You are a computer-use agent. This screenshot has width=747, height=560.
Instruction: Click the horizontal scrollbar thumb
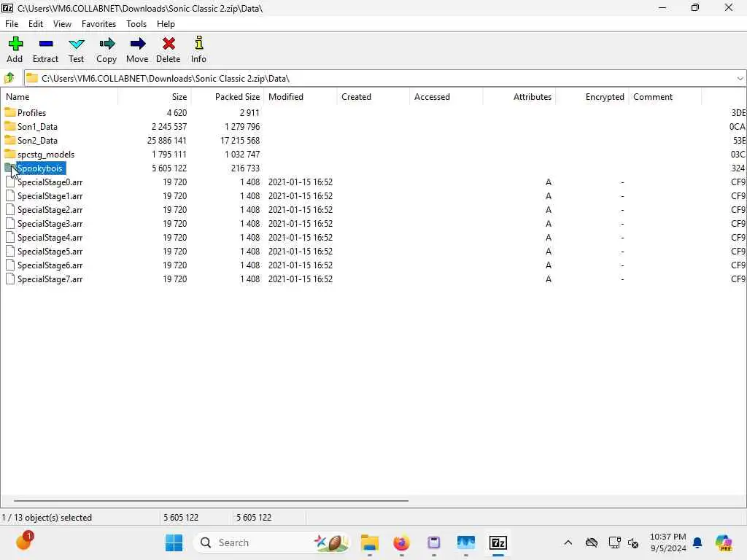coord(211,500)
